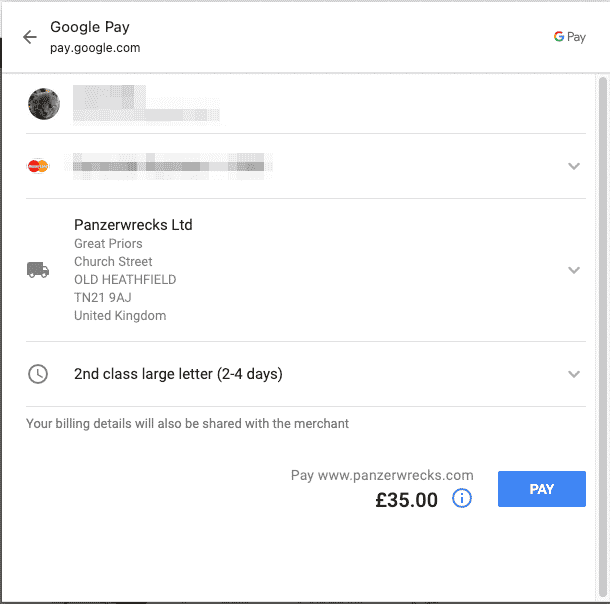
Task: Expand the payment card dropdown chevron
Action: coord(574,166)
